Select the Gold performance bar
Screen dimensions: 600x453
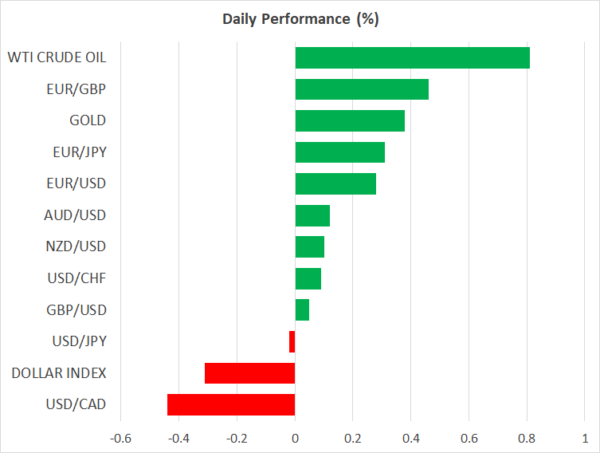[350, 121]
